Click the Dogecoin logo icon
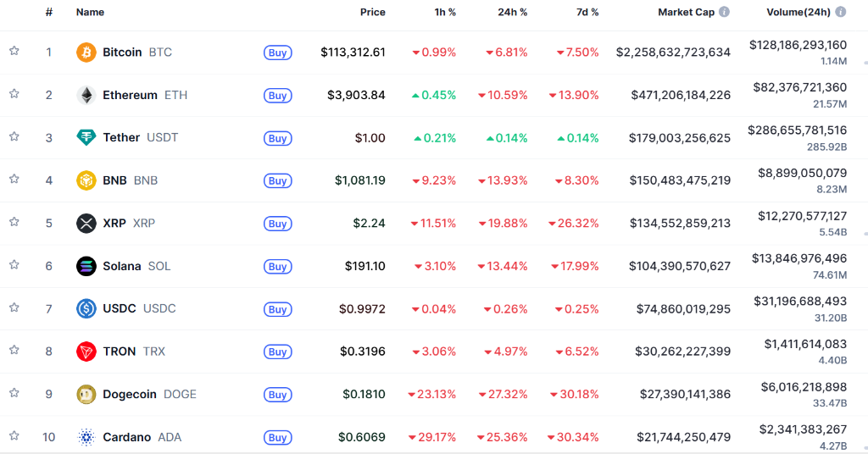This screenshot has width=868, height=454. coord(86,394)
